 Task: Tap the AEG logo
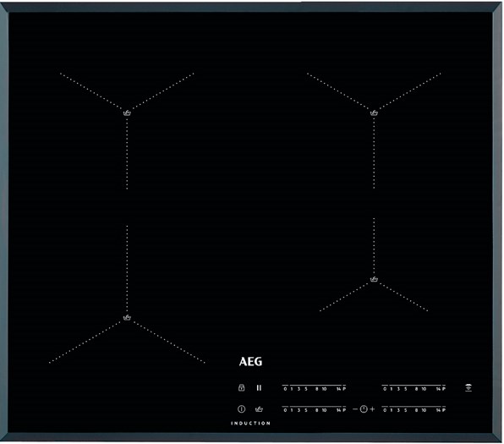point(250,362)
